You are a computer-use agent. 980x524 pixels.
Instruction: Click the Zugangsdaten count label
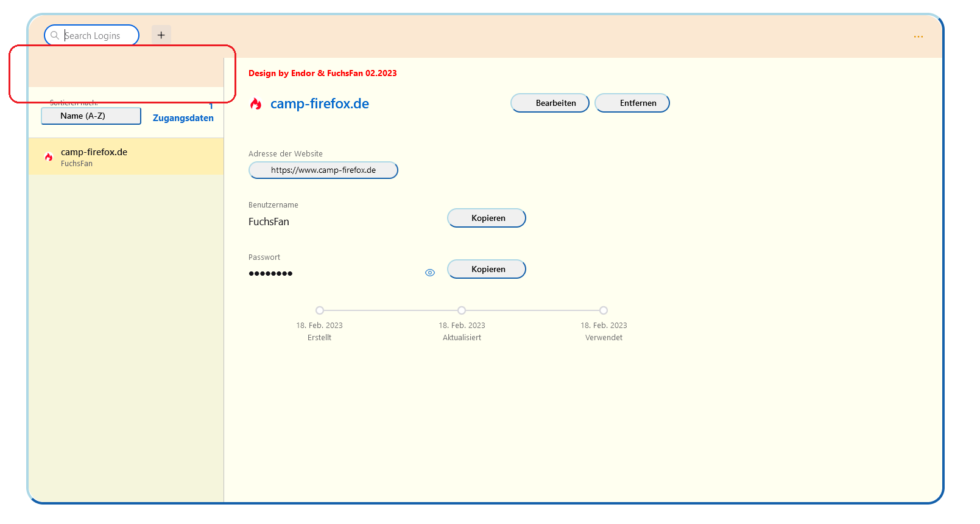pyautogui.click(x=183, y=118)
